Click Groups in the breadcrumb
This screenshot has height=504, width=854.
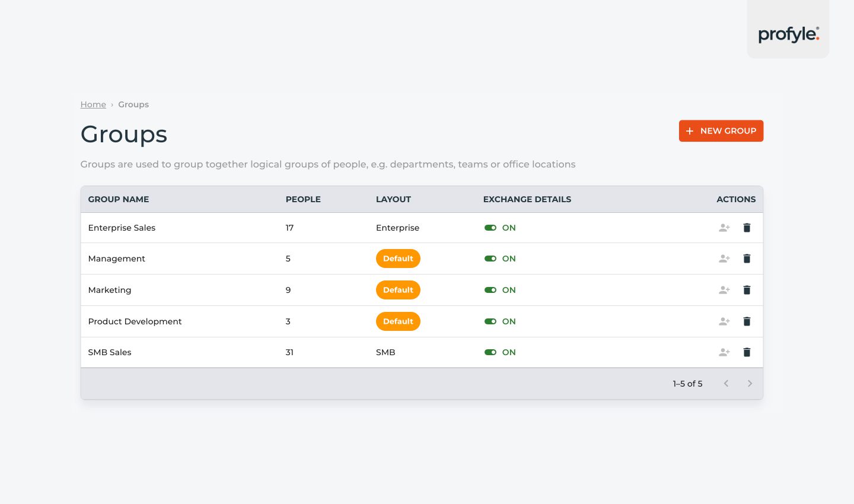click(133, 104)
